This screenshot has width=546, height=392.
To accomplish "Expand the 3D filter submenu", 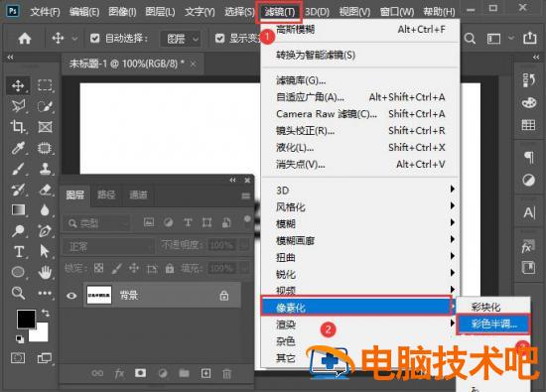I will [359, 191].
